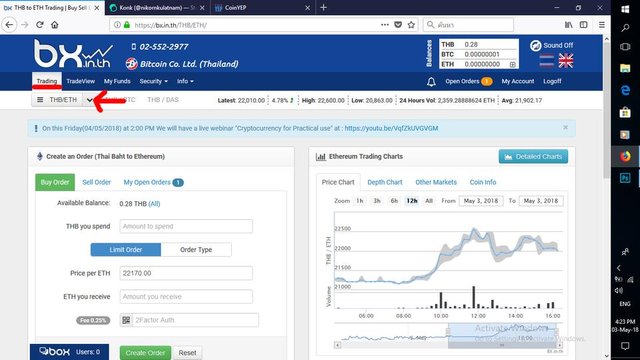640x360 pixels.
Task: Click the Create Order button
Action: click(145, 353)
